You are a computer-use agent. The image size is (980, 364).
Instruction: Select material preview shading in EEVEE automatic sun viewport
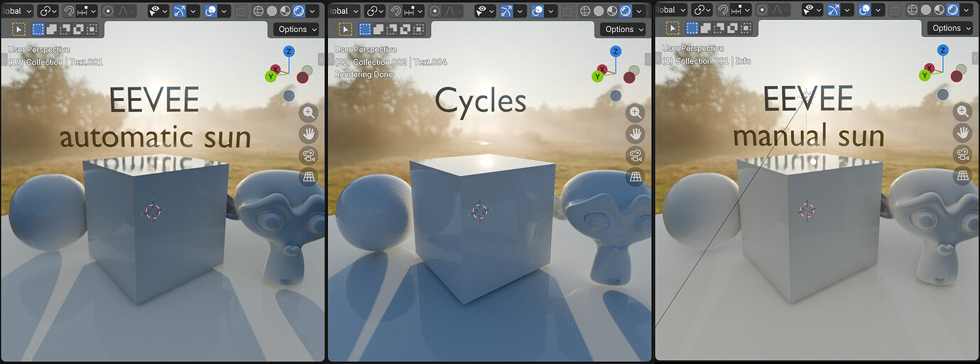(x=285, y=11)
